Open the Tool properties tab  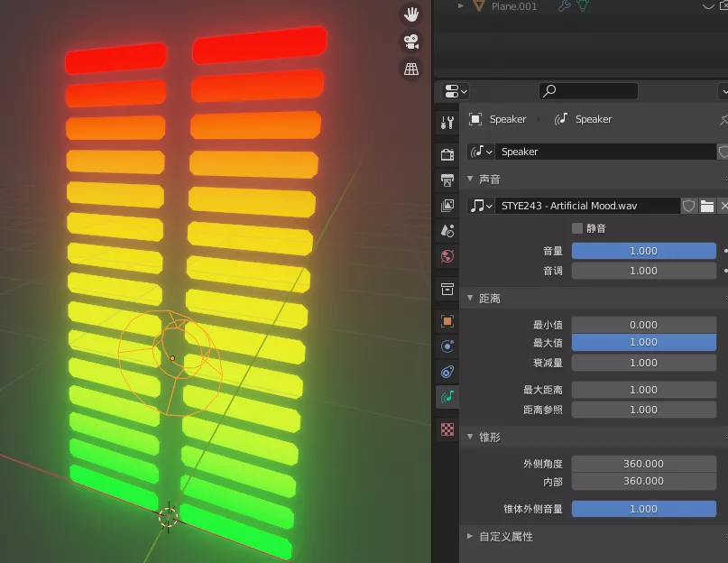[447, 122]
